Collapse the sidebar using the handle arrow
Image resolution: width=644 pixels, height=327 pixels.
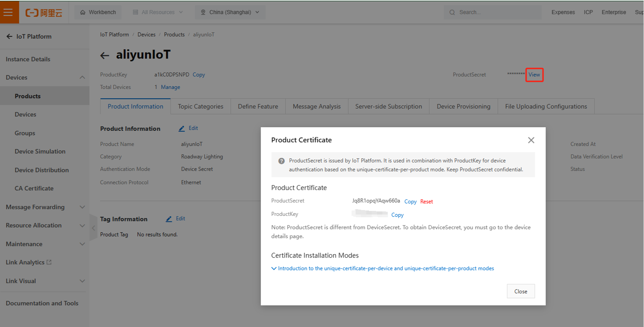tap(93, 228)
